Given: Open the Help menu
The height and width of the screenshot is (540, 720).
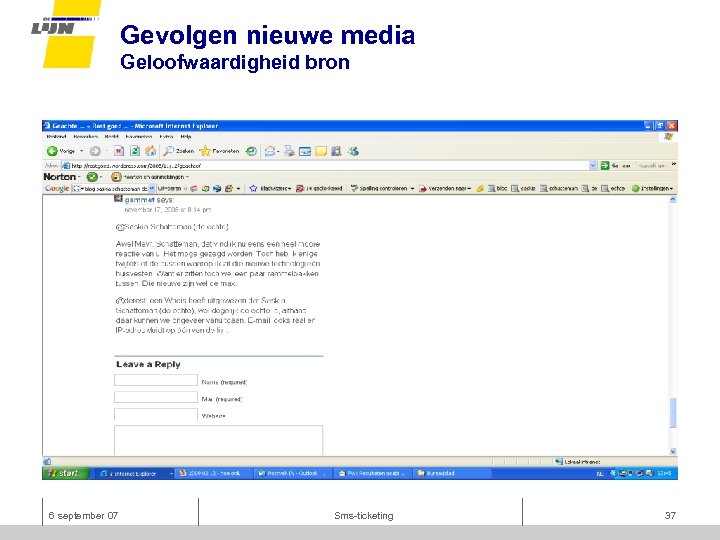Looking at the screenshot, I should point(186,137).
